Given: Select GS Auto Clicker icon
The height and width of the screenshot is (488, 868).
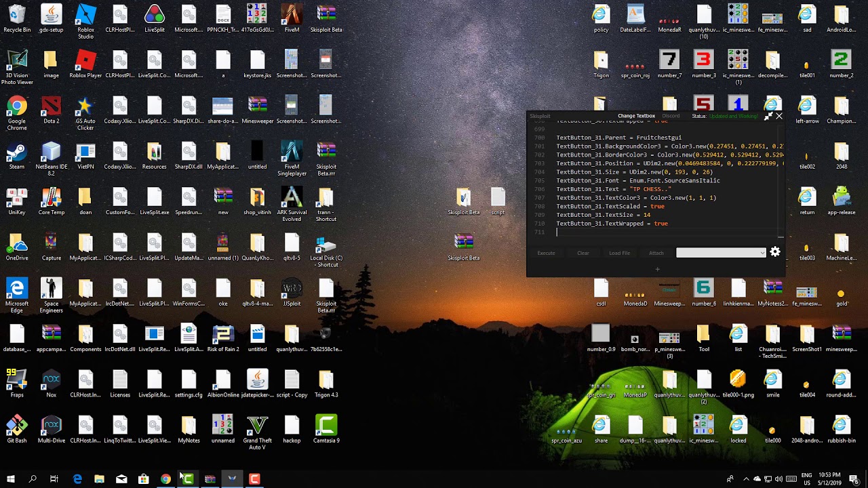Looking at the screenshot, I should (85, 113).
